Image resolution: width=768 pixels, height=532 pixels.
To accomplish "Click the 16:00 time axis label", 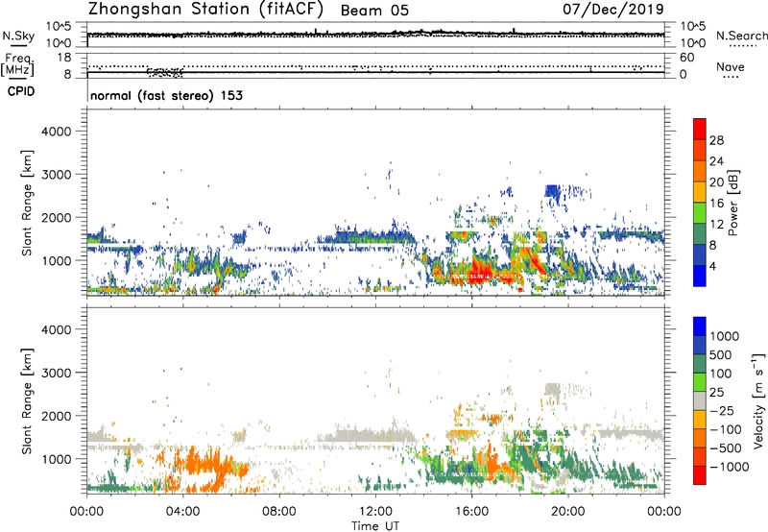I will point(471,512).
